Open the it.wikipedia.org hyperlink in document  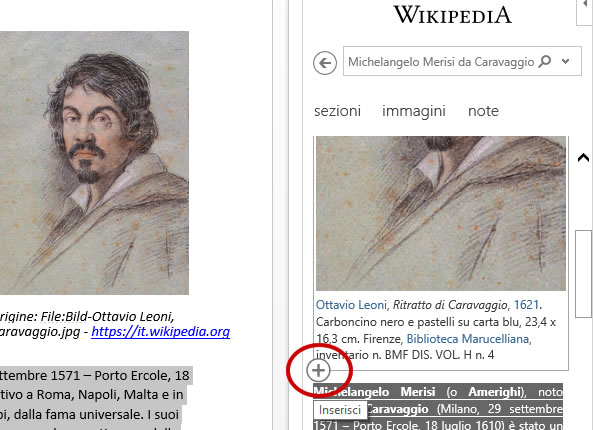point(161,332)
